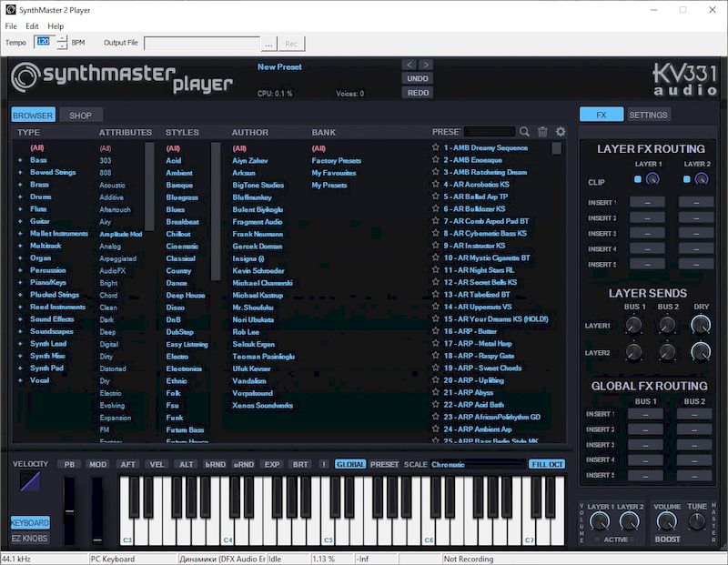Screen dimensions: 728x565
Task: Expand the Bass category in TYPE list
Action: pos(20,159)
